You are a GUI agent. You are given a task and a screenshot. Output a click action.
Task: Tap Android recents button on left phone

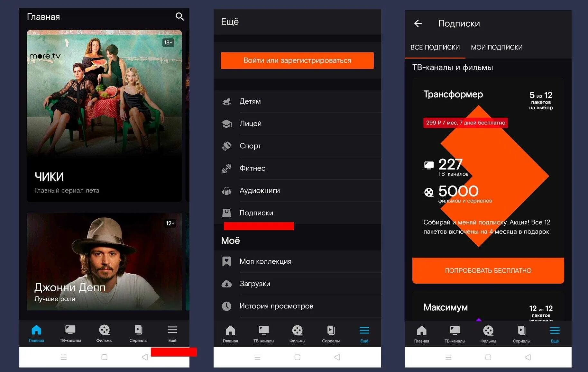click(x=64, y=357)
